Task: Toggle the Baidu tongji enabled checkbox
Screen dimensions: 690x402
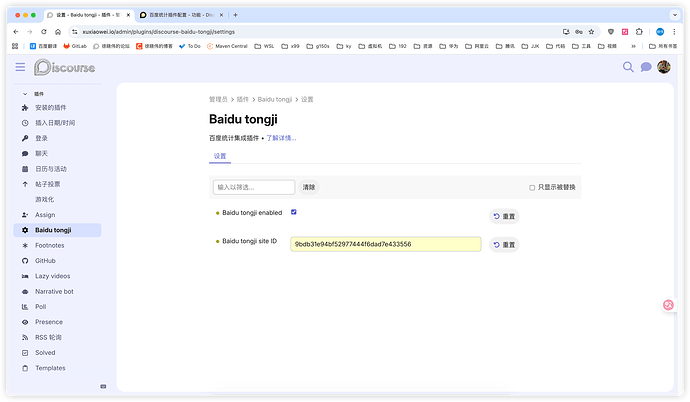Action: (294, 212)
